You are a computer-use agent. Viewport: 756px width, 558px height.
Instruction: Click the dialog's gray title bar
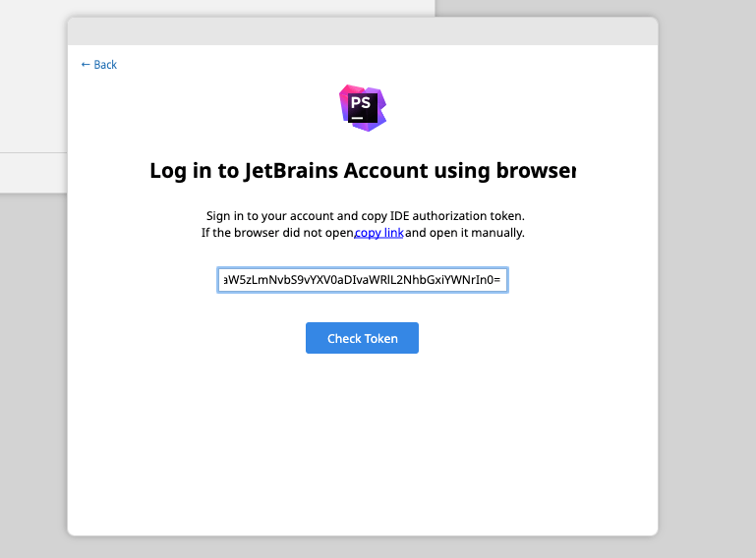[363, 31]
